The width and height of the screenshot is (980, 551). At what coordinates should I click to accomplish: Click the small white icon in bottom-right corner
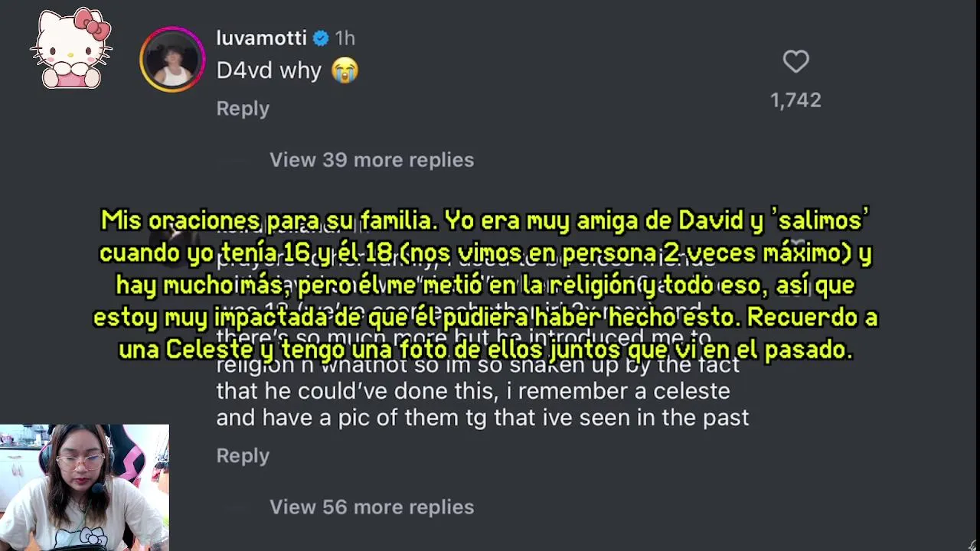[972, 544]
